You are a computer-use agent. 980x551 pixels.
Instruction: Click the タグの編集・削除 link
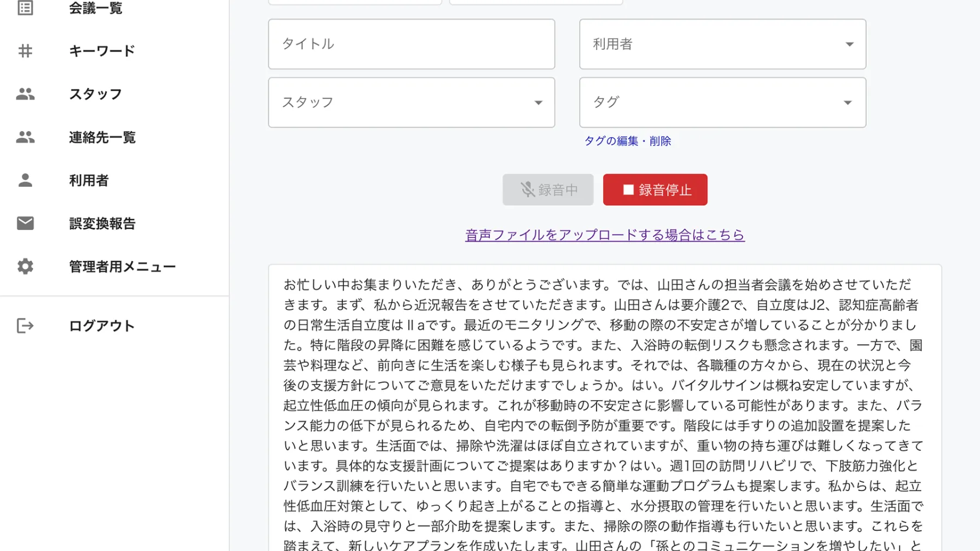(x=627, y=141)
